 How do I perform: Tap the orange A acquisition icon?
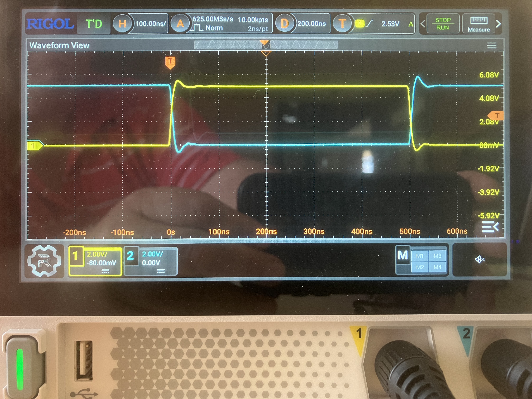tap(180, 24)
